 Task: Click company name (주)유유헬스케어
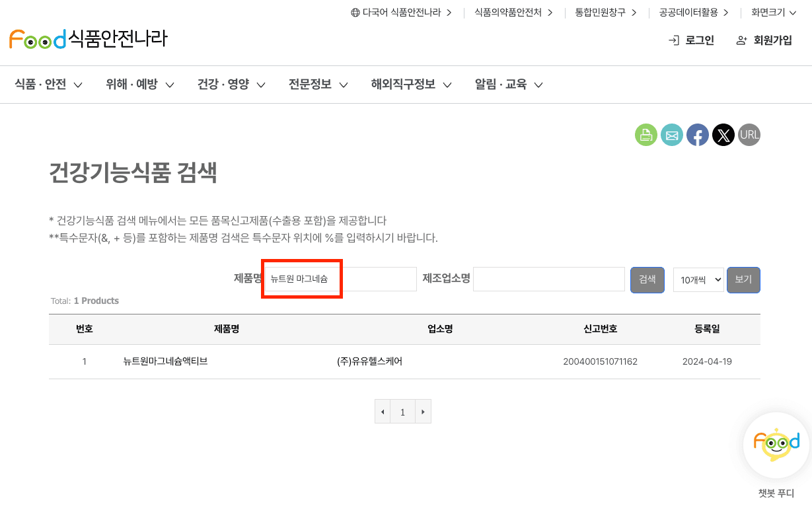coord(369,361)
